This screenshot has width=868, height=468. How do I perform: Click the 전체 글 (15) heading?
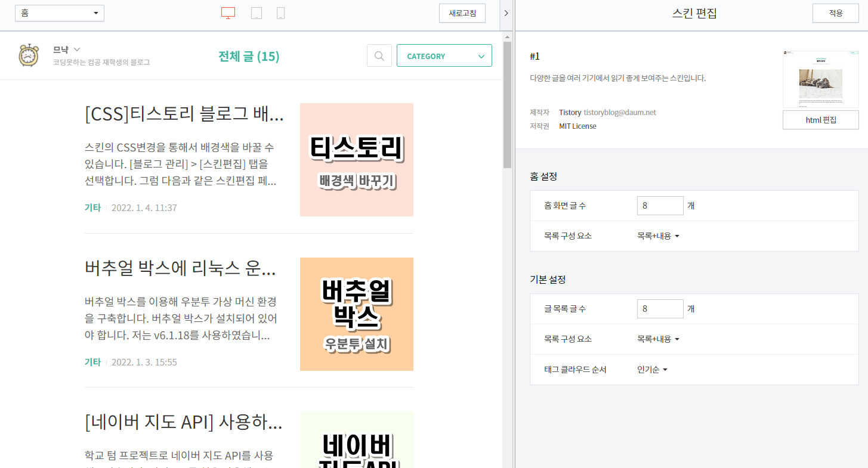[249, 57]
